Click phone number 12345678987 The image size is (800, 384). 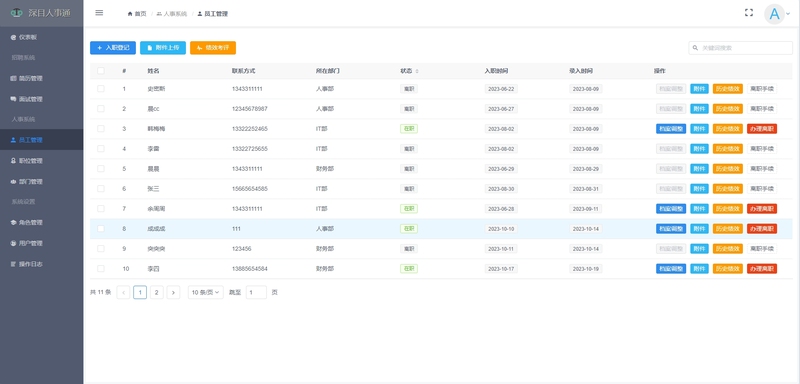click(249, 109)
